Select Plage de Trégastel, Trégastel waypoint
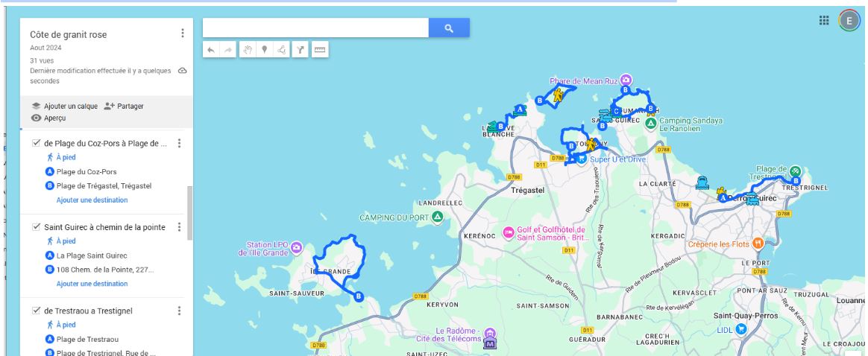 point(104,186)
